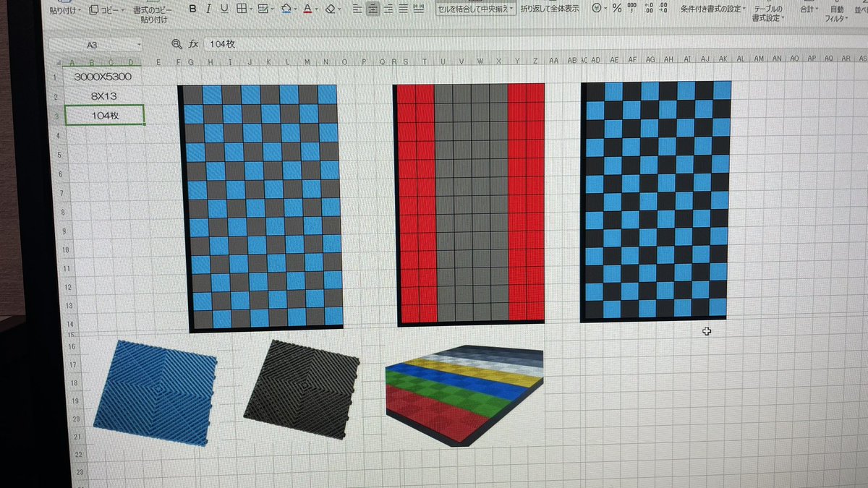868x488 pixels.
Task: Decrease decimal places
Action: click(663, 7)
